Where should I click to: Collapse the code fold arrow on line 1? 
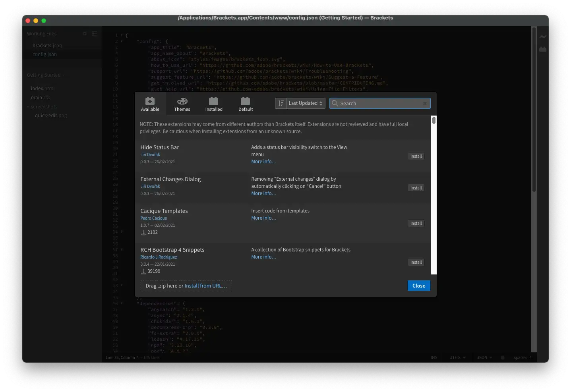[122, 35]
